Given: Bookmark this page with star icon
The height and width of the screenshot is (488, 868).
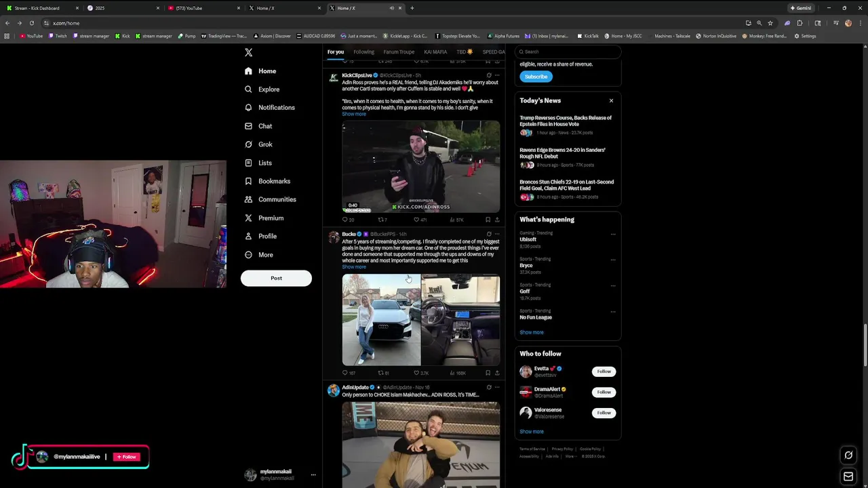Looking at the screenshot, I should 770,23.
